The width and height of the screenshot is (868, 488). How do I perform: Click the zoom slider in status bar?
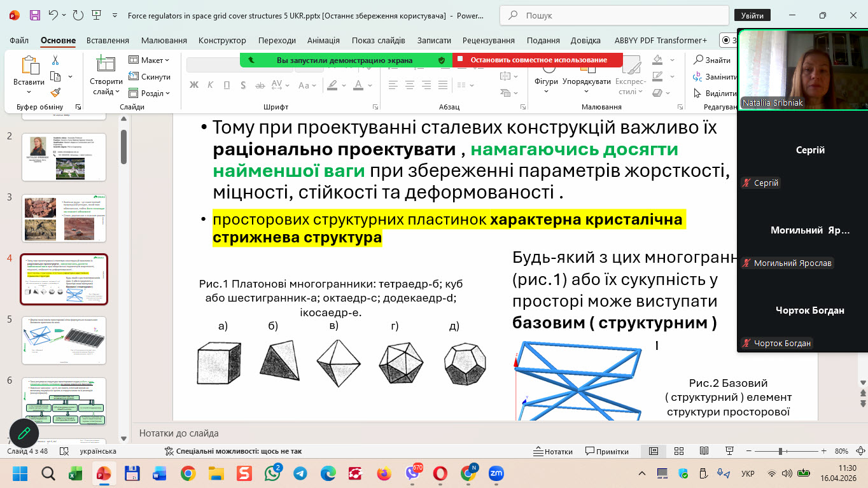click(x=781, y=451)
